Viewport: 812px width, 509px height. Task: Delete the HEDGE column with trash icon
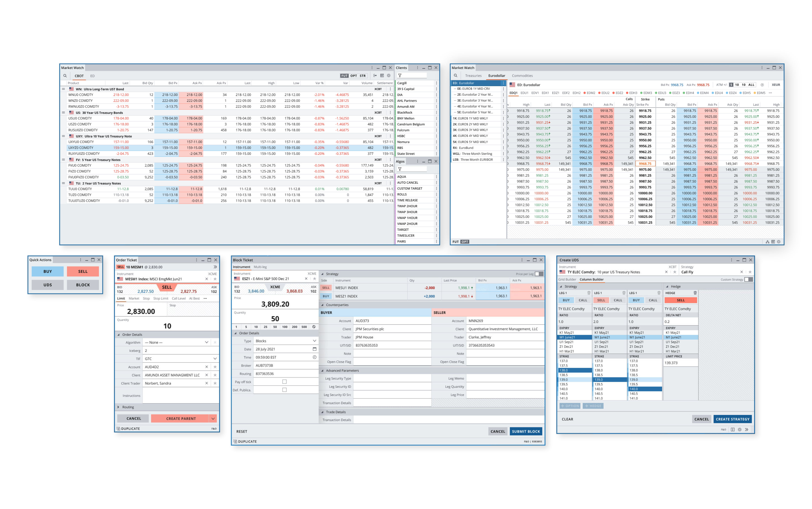tap(695, 293)
